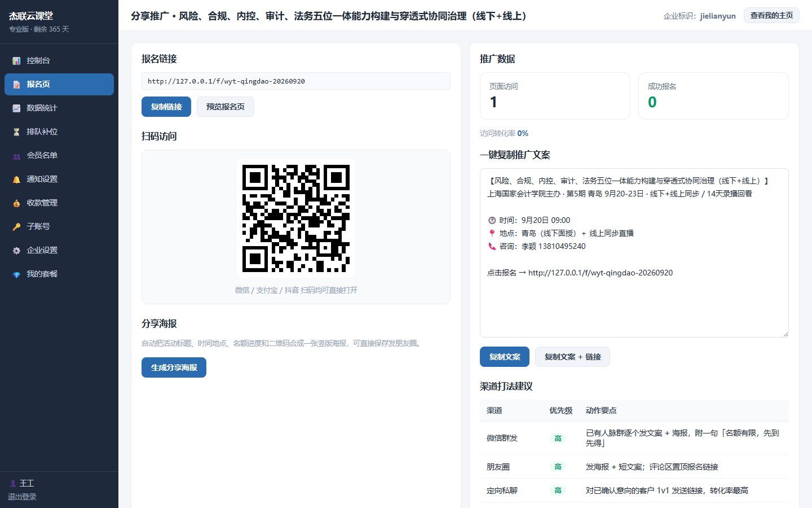Image resolution: width=812 pixels, height=508 pixels.
Task: Click inside the promotion copy text area
Action: tap(634, 253)
